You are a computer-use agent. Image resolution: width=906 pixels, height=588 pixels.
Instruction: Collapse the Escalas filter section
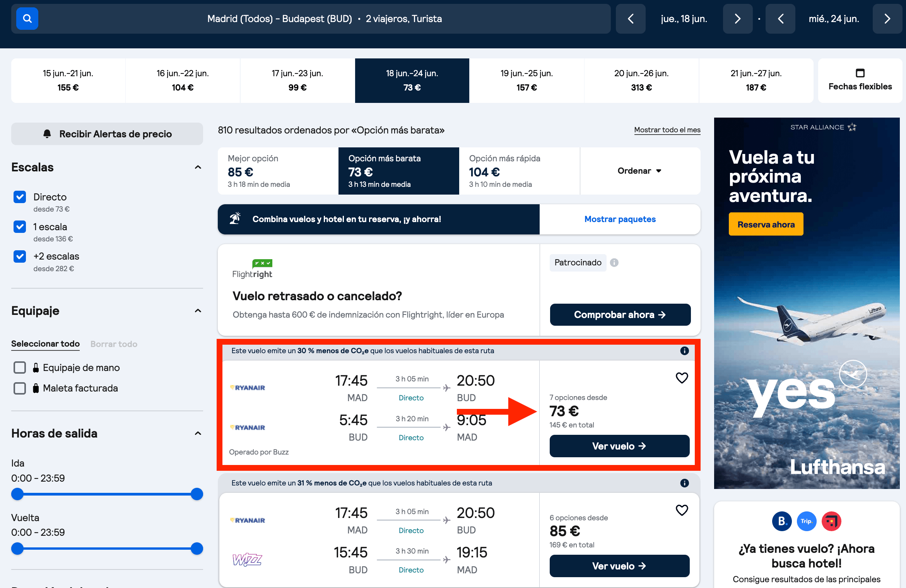198,167
